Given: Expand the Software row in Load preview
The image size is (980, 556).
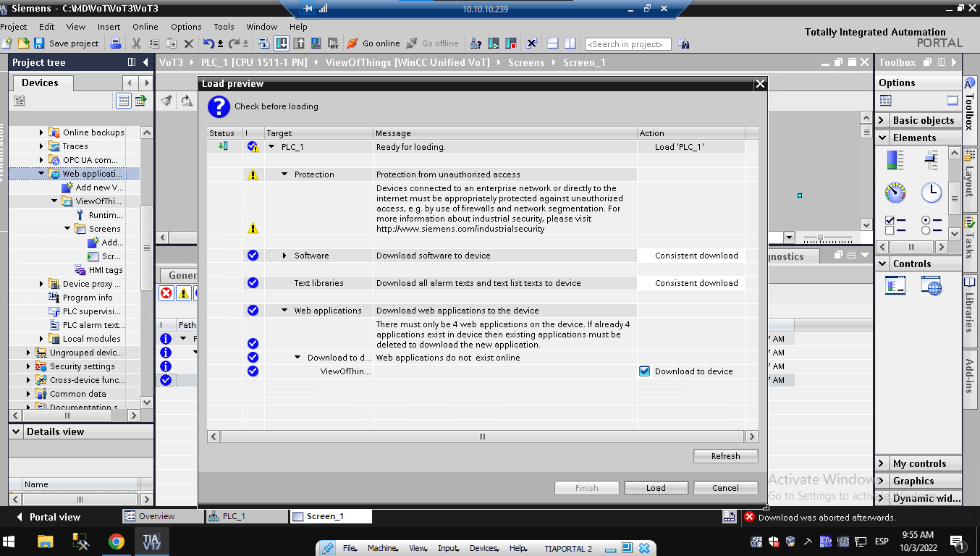Looking at the screenshot, I should [285, 256].
